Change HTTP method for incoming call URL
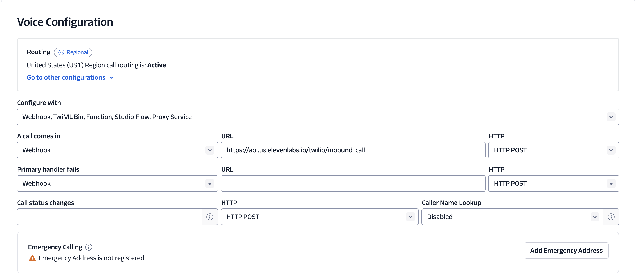The image size is (644, 274). (553, 150)
